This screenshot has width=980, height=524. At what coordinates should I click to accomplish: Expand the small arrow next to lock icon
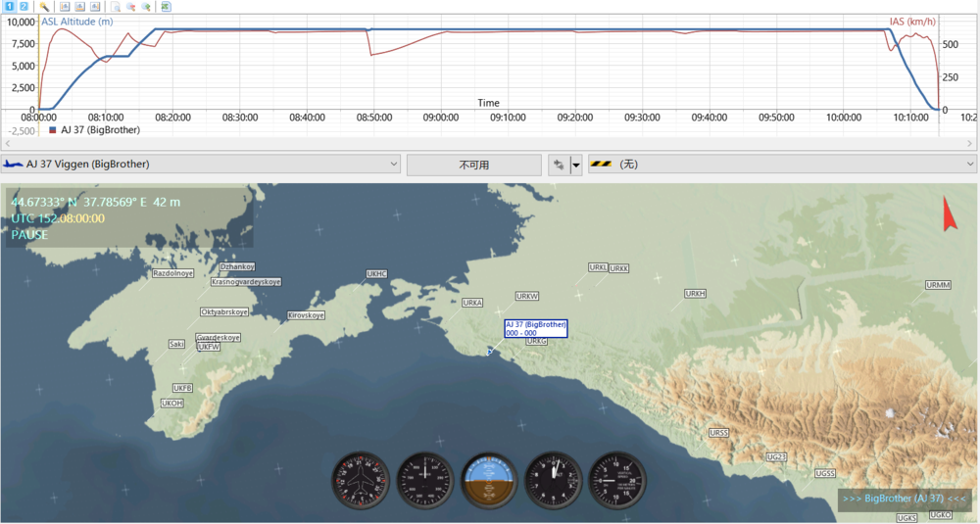pyautogui.click(x=576, y=166)
